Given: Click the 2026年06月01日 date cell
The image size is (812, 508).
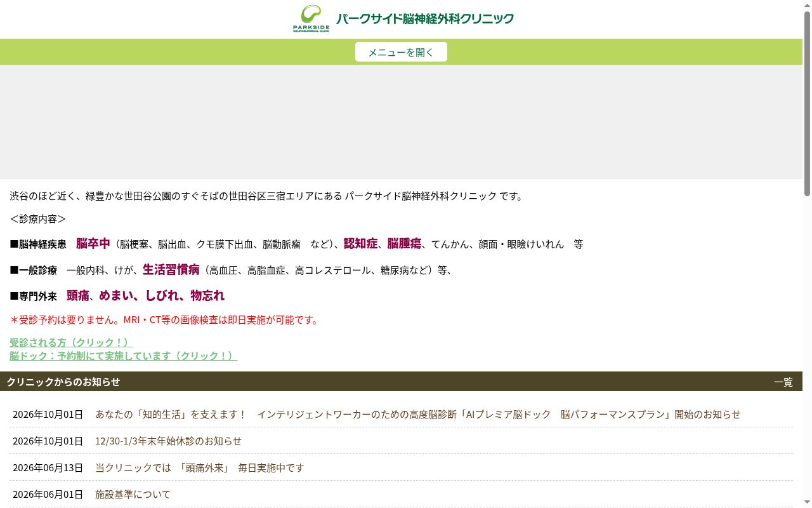Looking at the screenshot, I should click(x=48, y=494).
